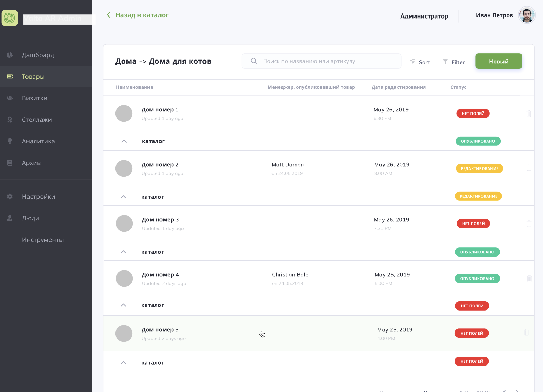The height and width of the screenshot is (392, 543).
Task: Collapse каталог under Дом номер 1
Action: coord(124,141)
